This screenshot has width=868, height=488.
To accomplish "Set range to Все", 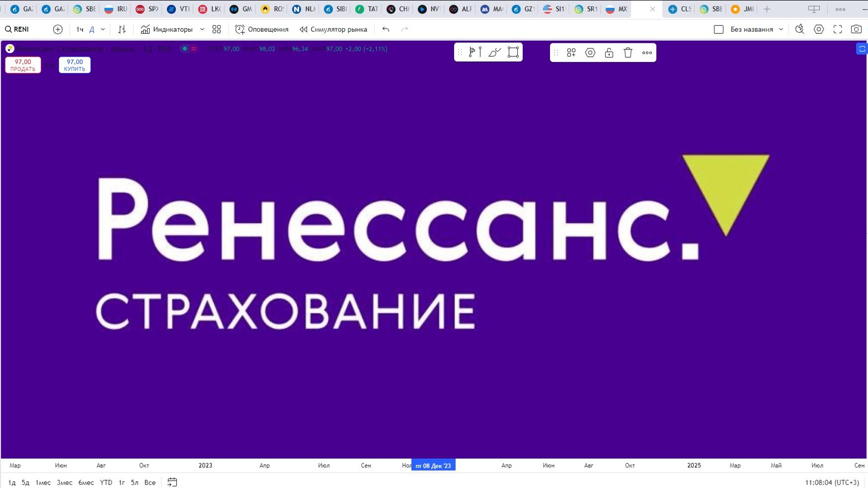I will click(x=150, y=483).
